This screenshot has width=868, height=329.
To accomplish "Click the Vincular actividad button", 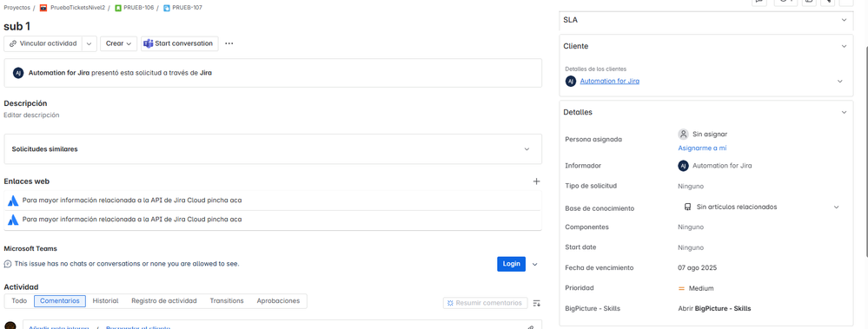I will coord(43,43).
